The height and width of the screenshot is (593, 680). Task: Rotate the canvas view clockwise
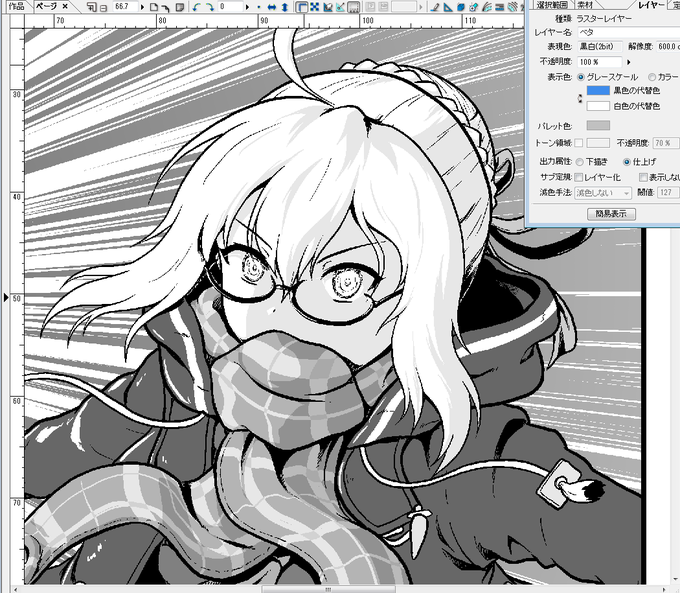pos(209,7)
